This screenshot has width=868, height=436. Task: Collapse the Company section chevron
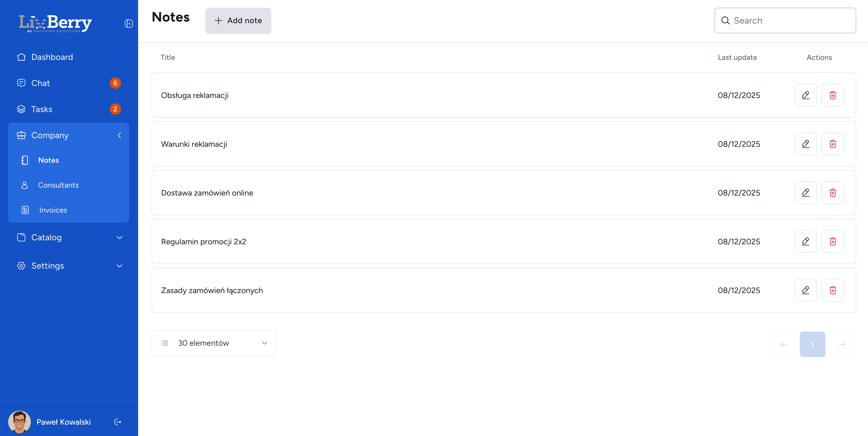(x=119, y=135)
